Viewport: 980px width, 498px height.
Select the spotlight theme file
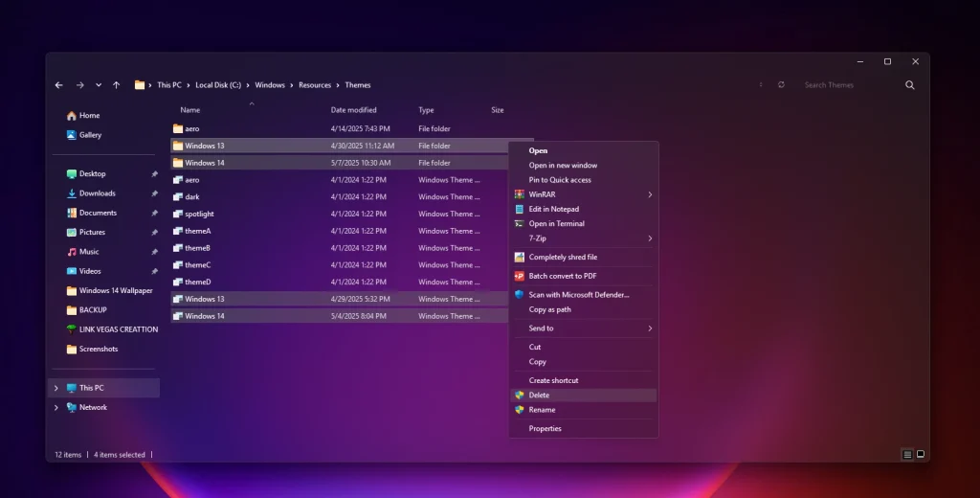click(x=339, y=214)
